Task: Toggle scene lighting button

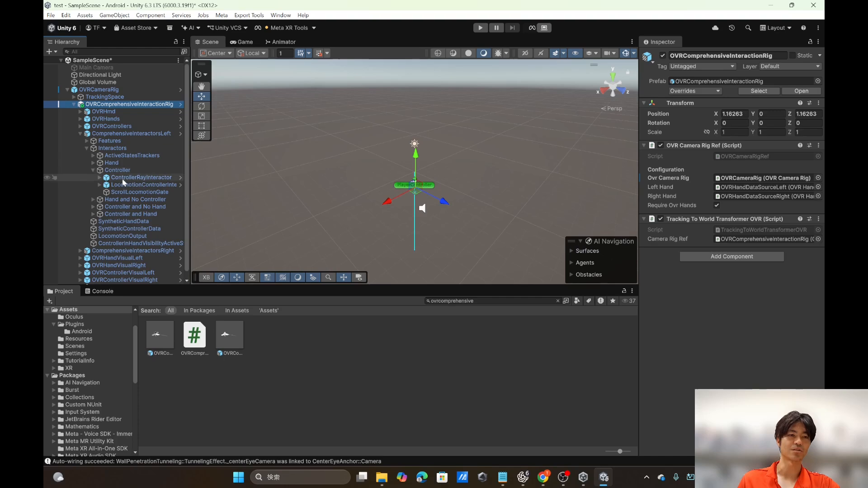Action: point(484,53)
